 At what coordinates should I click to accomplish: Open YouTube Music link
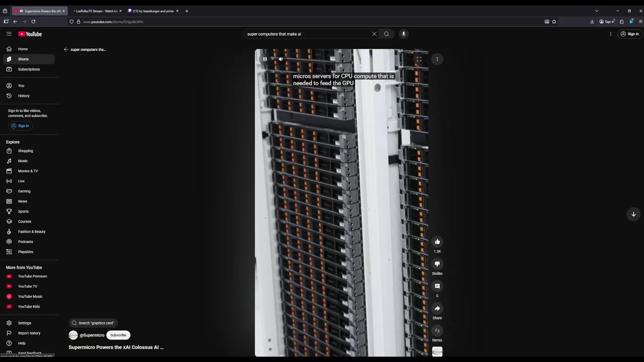click(x=29, y=296)
